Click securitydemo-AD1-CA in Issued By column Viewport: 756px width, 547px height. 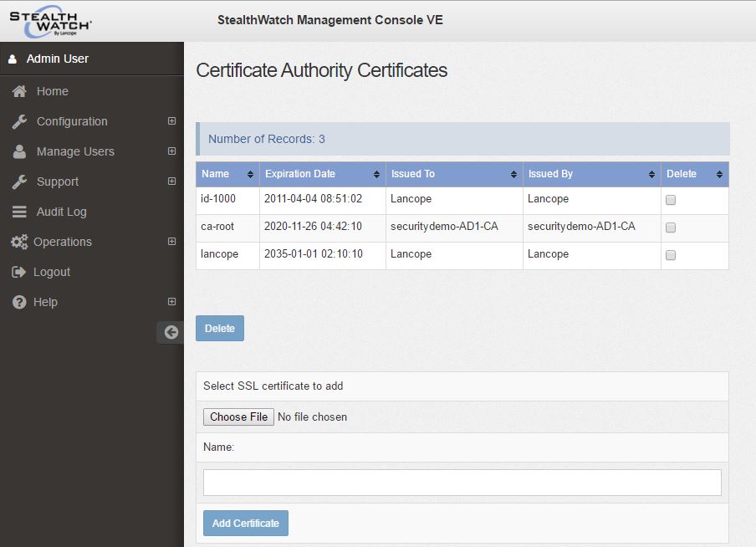581,226
